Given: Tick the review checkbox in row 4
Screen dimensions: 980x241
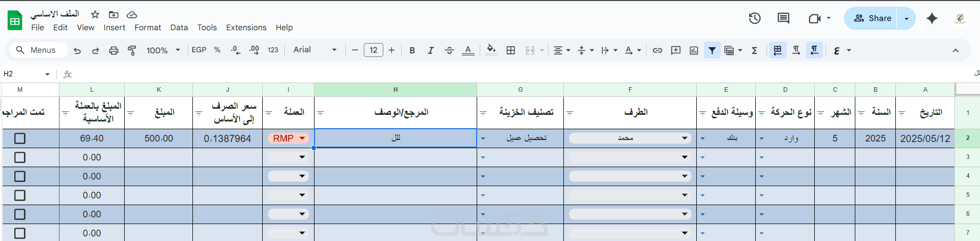Looking at the screenshot, I should [x=20, y=176].
